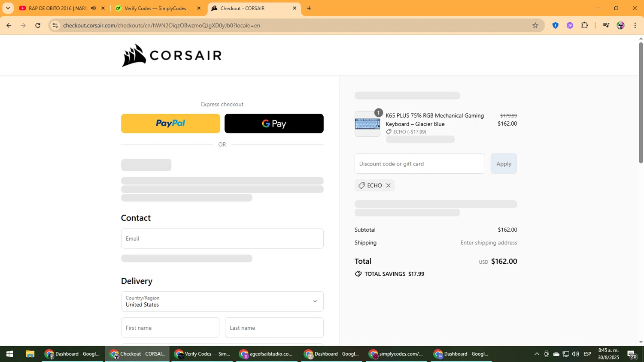This screenshot has width=644, height=362.
Task: Open a new browser tab
Action: point(309,8)
